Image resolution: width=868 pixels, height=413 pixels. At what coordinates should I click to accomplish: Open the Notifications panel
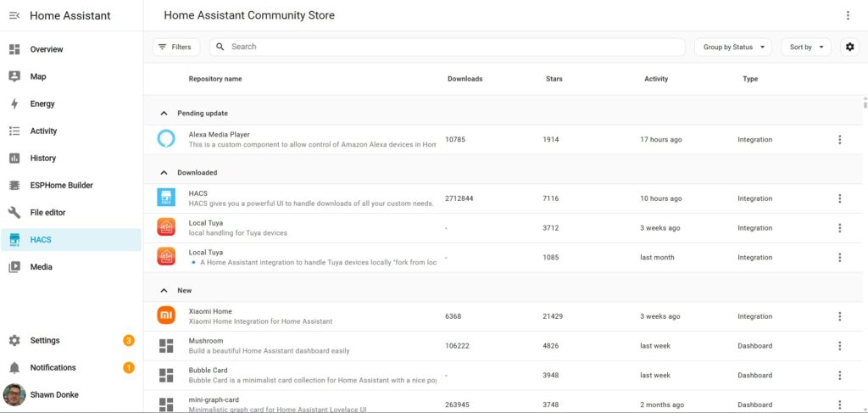tap(53, 367)
